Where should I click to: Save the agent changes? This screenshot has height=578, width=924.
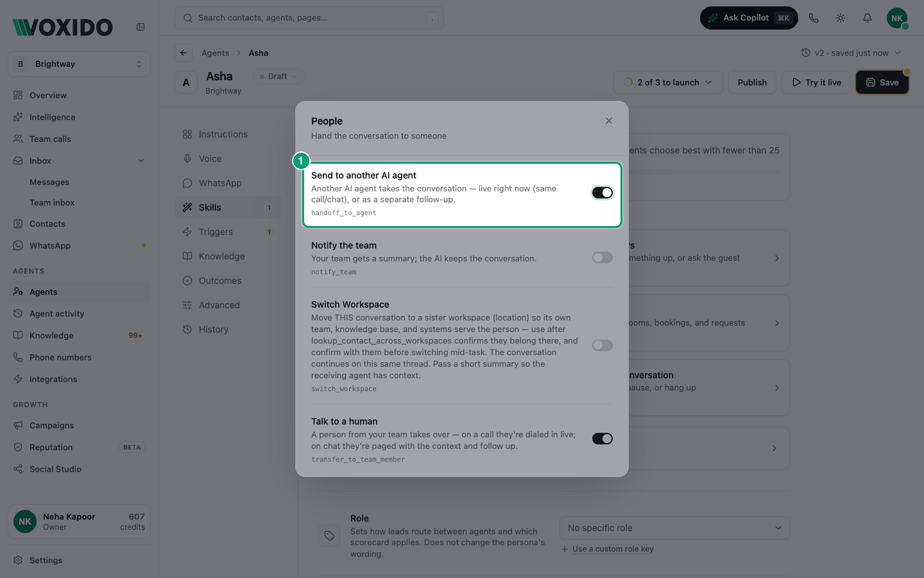[882, 82]
